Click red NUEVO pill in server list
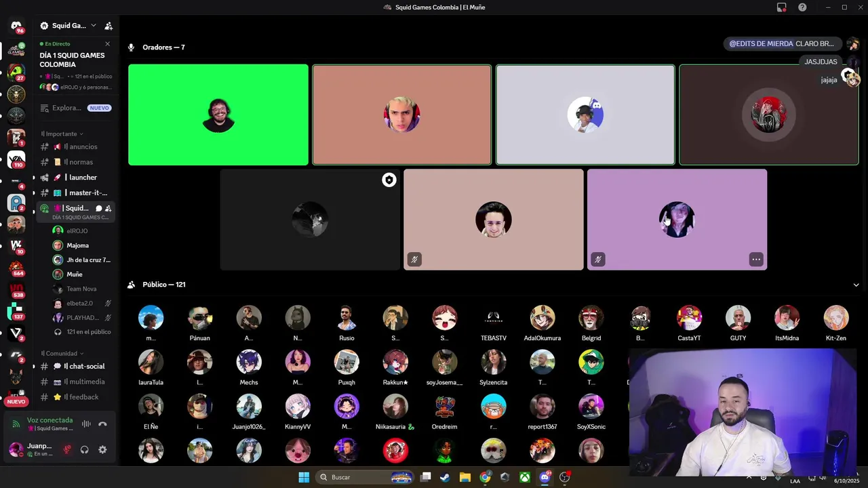This screenshot has height=488, width=868. click(16, 401)
